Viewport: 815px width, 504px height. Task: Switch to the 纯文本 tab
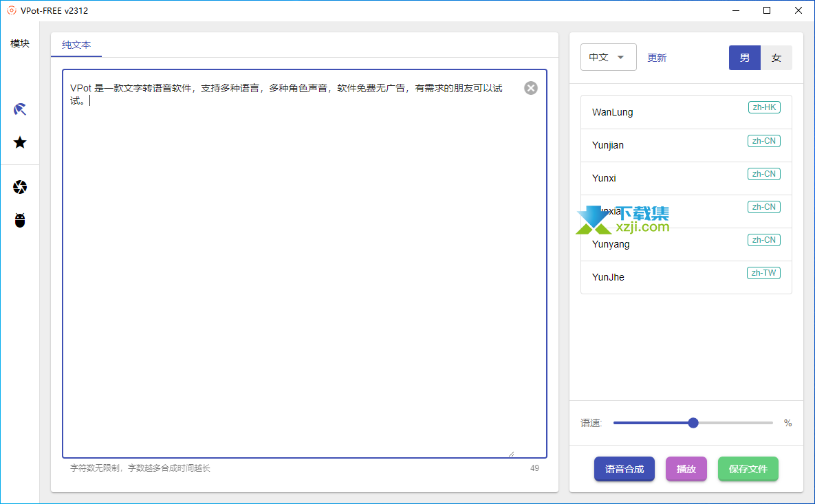(x=76, y=45)
